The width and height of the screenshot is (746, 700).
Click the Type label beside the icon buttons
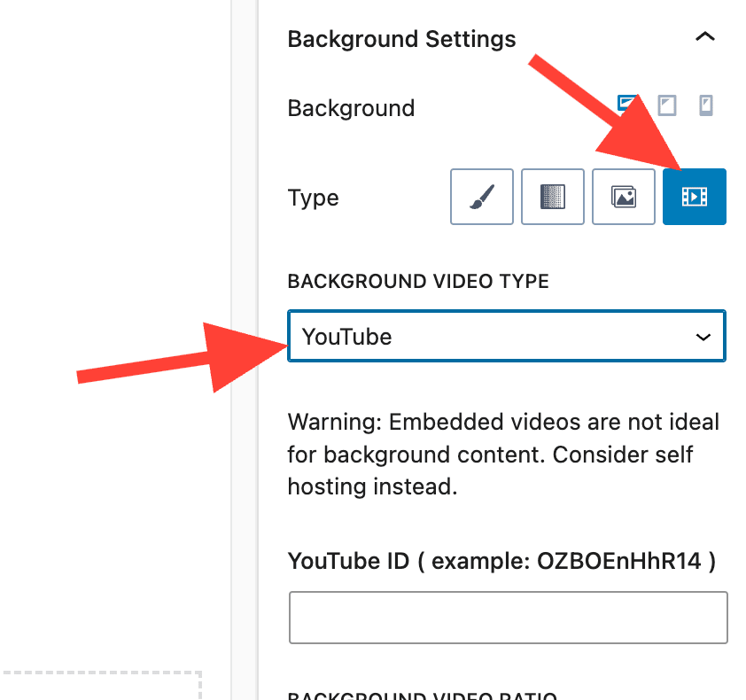(x=313, y=198)
